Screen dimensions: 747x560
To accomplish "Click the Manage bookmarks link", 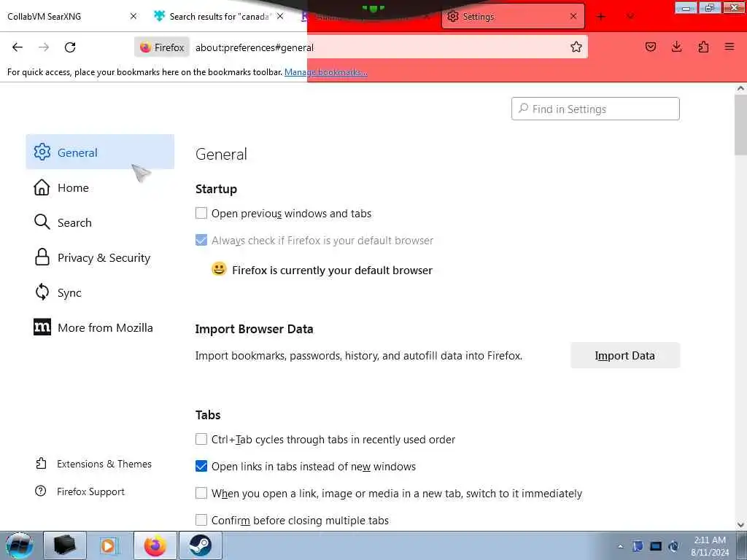I will click(326, 72).
